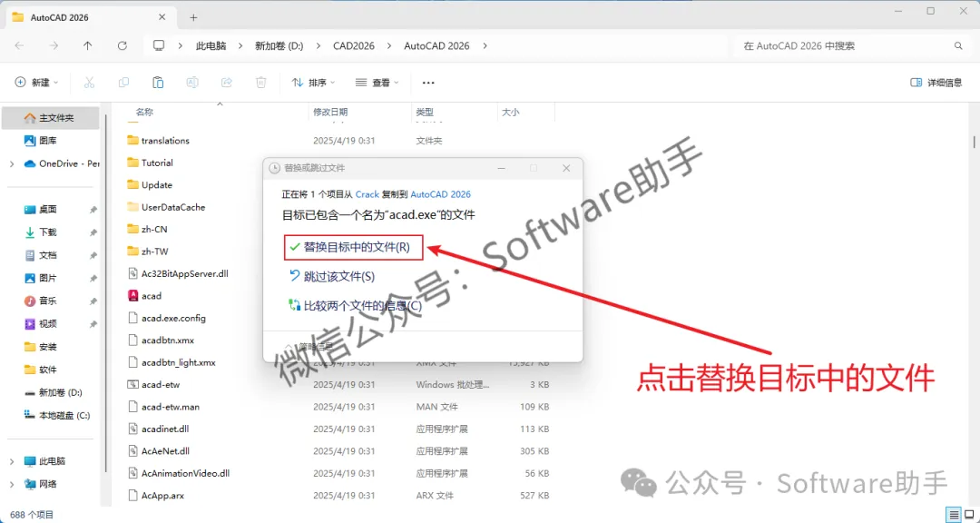The image size is (980, 523).
Task: Go up one folder level
Action: (88, 45)
